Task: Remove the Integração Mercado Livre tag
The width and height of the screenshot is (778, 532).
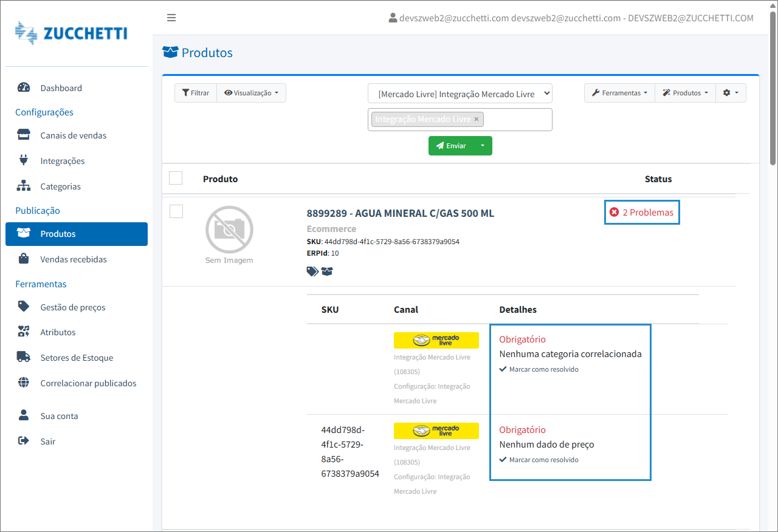Action: click(477, 119)
